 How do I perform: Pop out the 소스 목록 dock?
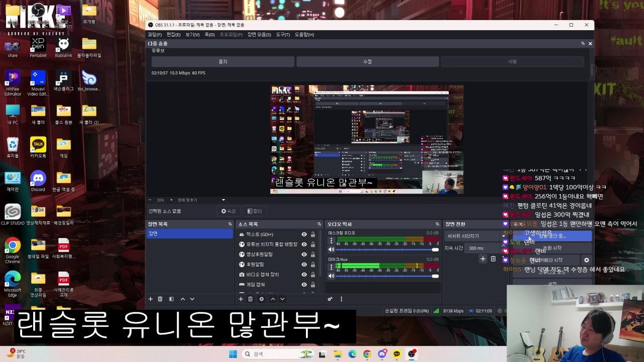[x=319, y=224]
